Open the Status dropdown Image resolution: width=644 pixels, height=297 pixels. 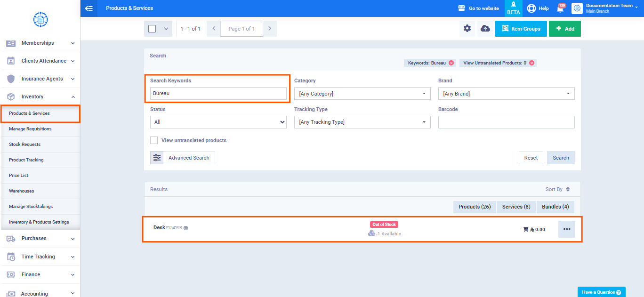point(218,122)
